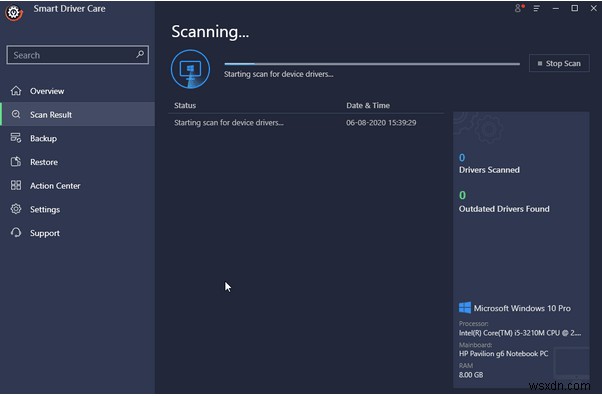Click the Restore sidebar icon
Viewport: 602px width, 396px height.
(16, 162)
